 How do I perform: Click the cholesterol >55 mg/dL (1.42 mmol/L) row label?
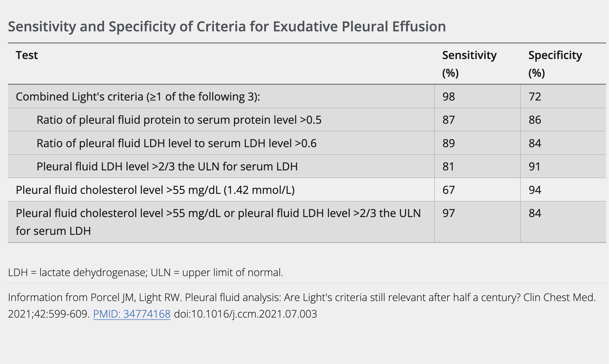tap(155, 190)
